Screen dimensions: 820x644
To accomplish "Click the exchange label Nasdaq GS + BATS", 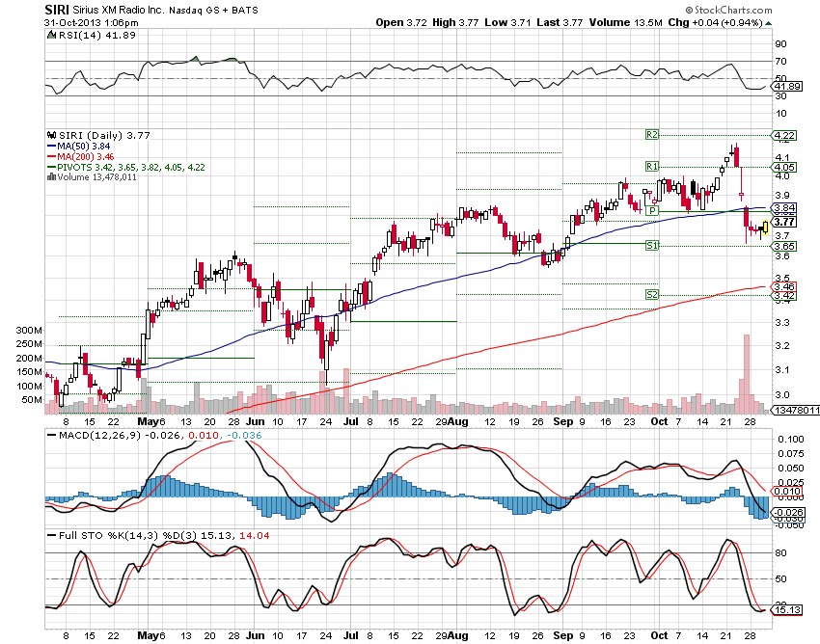I will [213, 10].
